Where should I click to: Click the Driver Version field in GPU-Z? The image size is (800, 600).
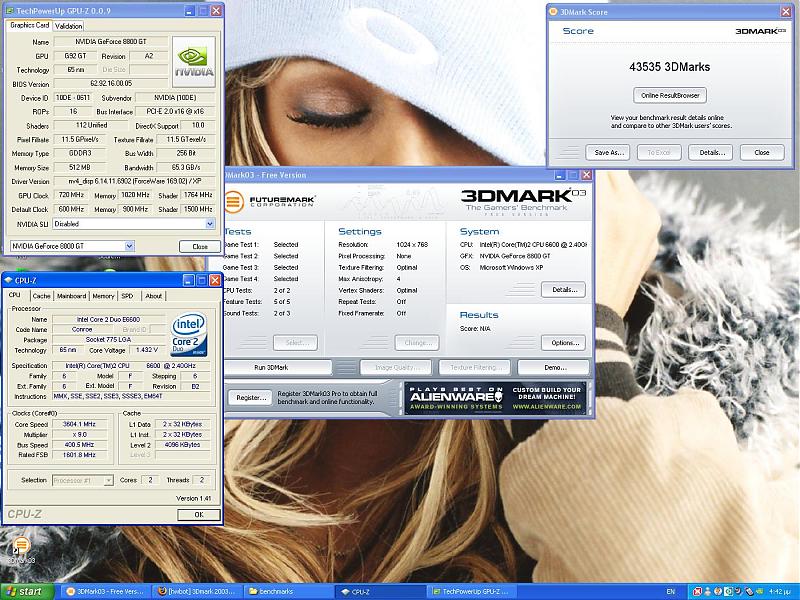(x=134, y=181)
